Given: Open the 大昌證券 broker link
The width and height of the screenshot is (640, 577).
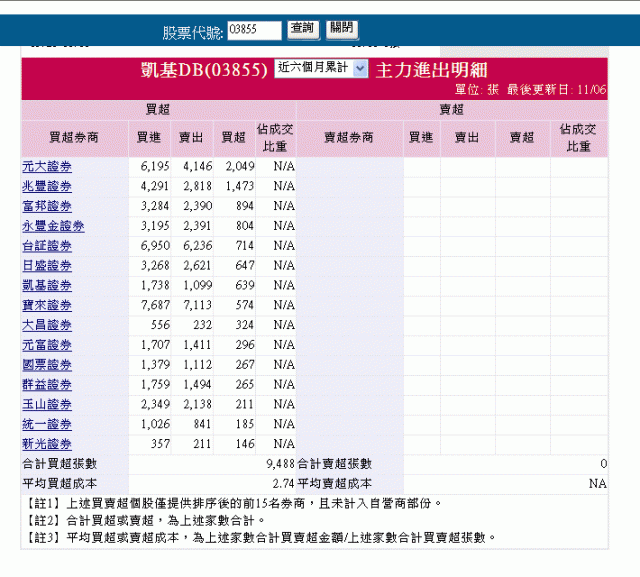Looking at the screenshot, I should pyautogui.click(x=47, y=325).
